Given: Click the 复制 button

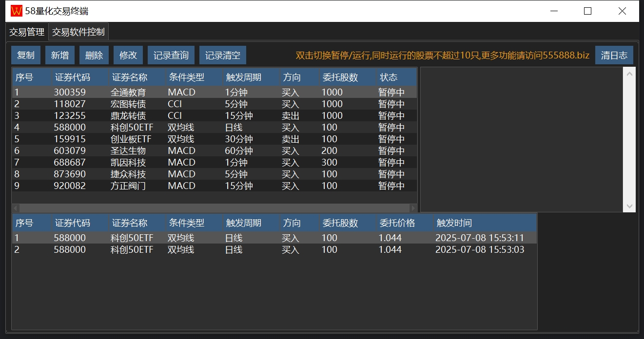Looking at the screenshot, I should (x=26, y=56).
